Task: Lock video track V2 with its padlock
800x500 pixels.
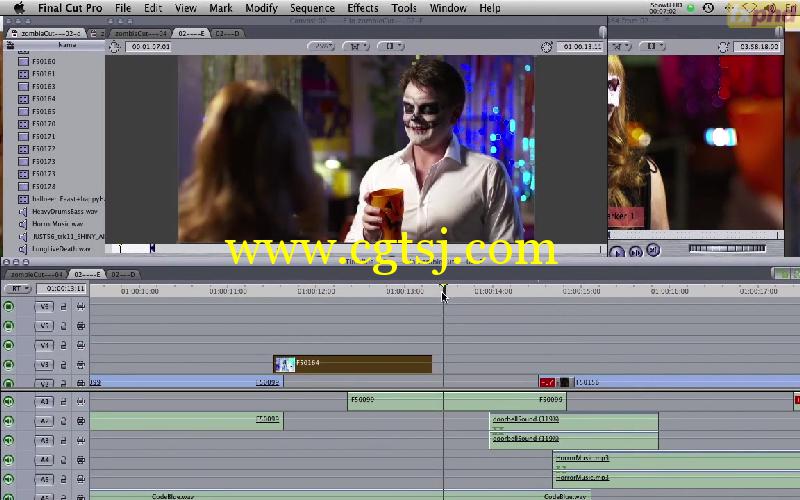Action: (x=63, y=383)
